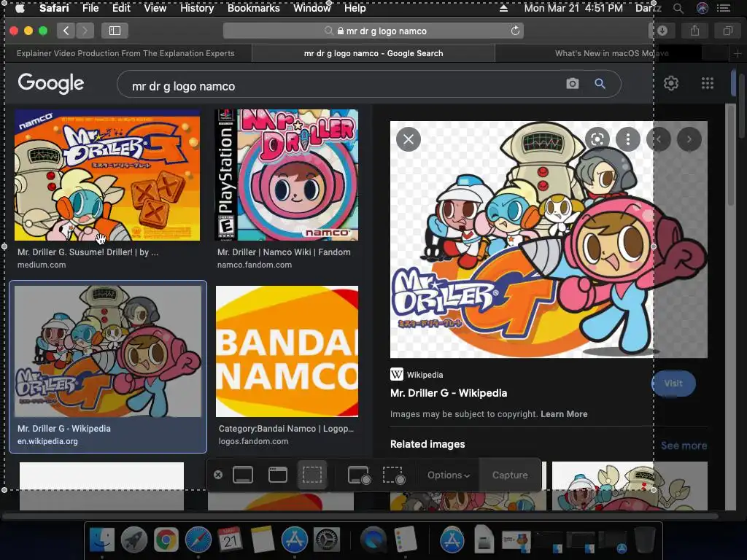Select the mr dr g logo namco tab
This screenshot has height=560, width=747.
[x=373, y=53]
